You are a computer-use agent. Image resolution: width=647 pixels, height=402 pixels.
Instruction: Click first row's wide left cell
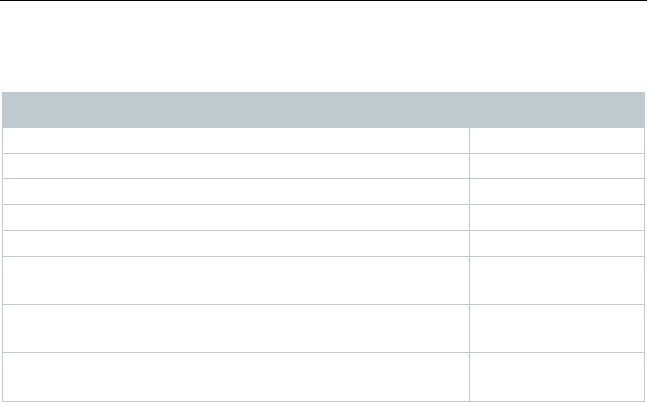[236, 139]
